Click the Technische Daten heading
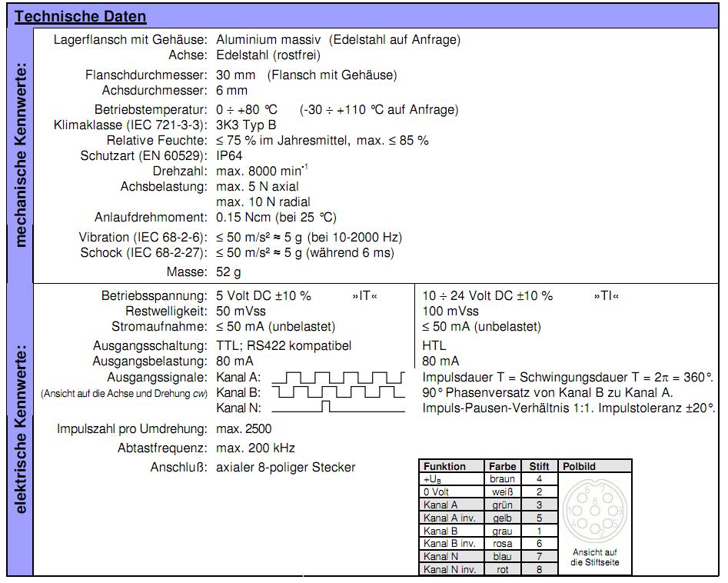Viewport: 728px width, 583px height. click(x=80, y=16)
